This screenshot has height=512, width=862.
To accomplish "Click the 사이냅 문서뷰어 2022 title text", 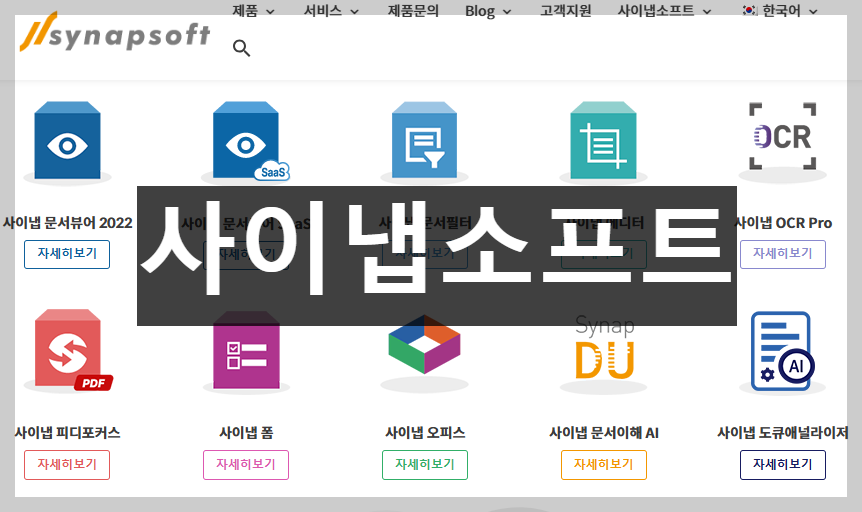I will click(68, 223).
